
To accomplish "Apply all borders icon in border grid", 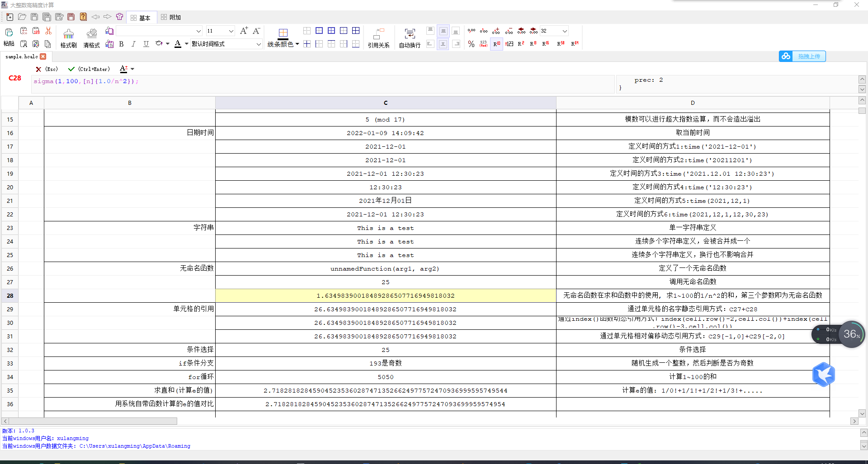I will point(356,31).
